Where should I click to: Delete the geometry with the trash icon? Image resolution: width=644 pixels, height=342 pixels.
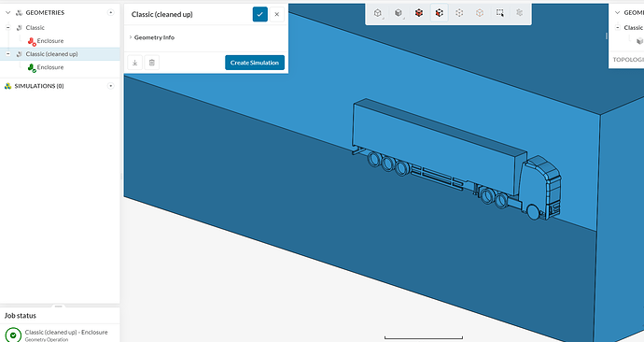pyautogui.click(x=151, y=63)
